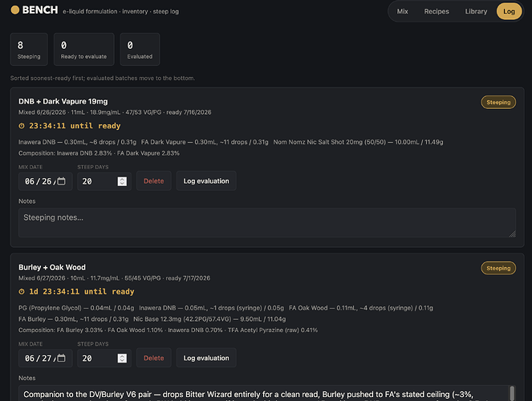This screenshot has height=401, width=532.
Task: Select the Log tab
Action: pyautogui.click(x=509, y=11)
